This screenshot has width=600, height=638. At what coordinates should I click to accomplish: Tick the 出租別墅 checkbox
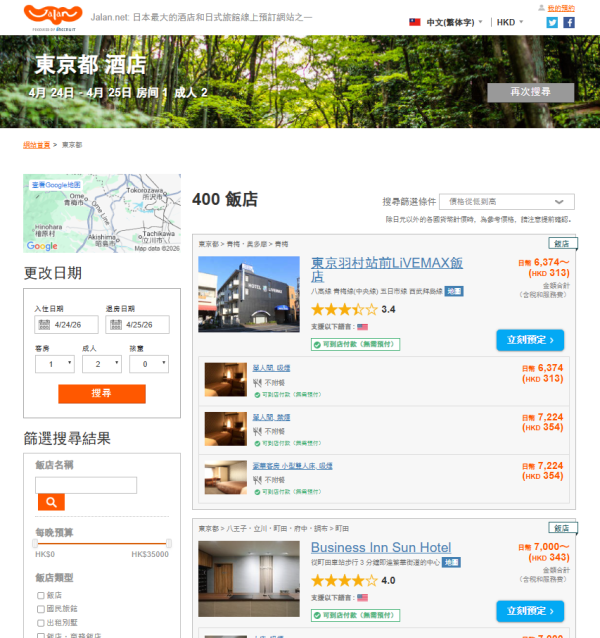tap(41, 623)
